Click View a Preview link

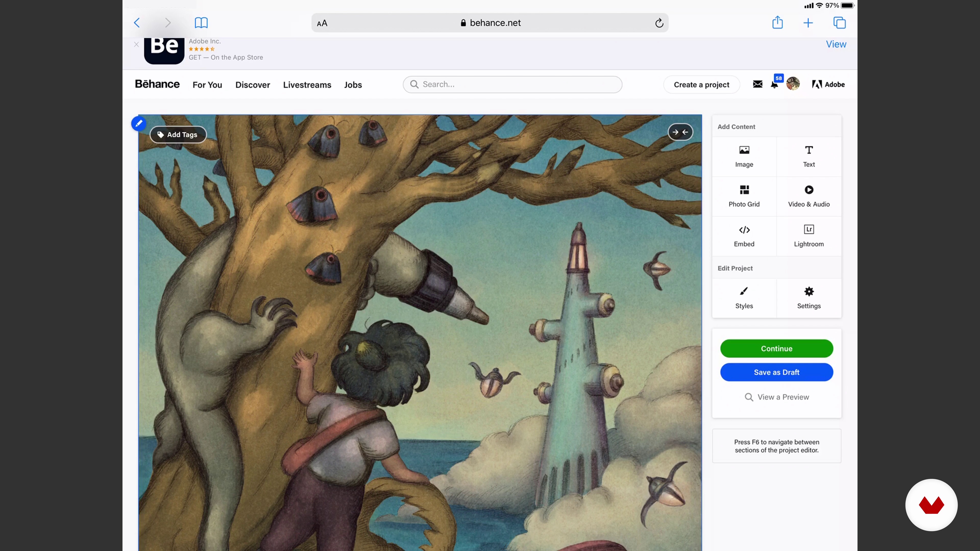pos(776,397)
